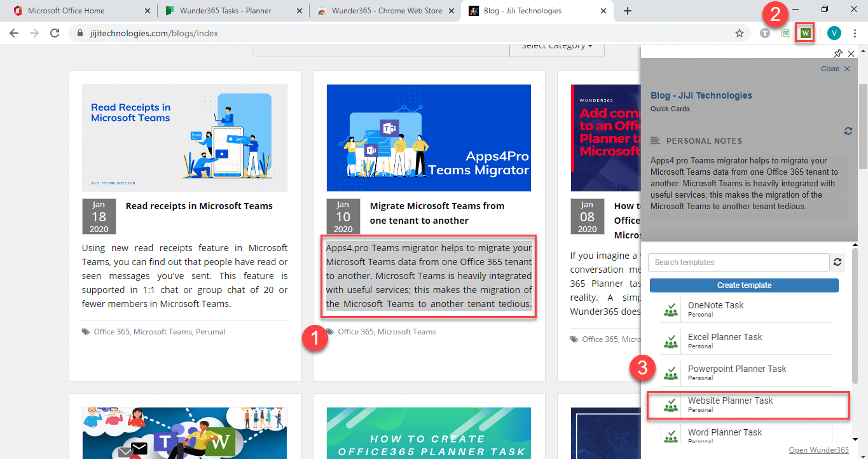Reload the page
Image resolution: width=868 pixels, height=459 pixels.
point(55,33)
